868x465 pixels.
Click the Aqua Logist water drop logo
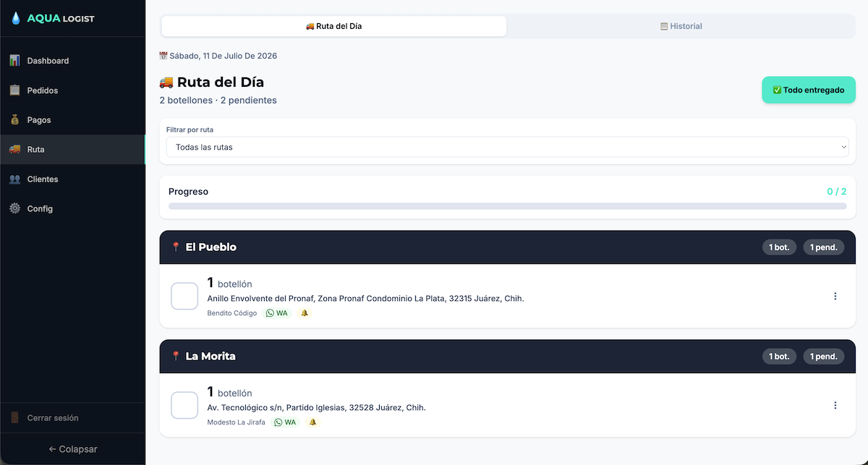click(16, 18)
